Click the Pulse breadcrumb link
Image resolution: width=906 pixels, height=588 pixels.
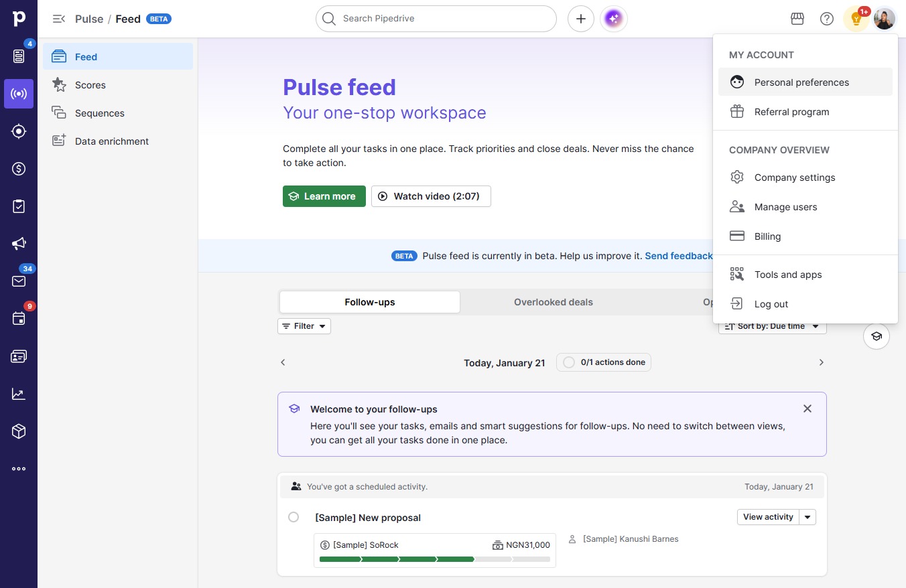point(89,19)
